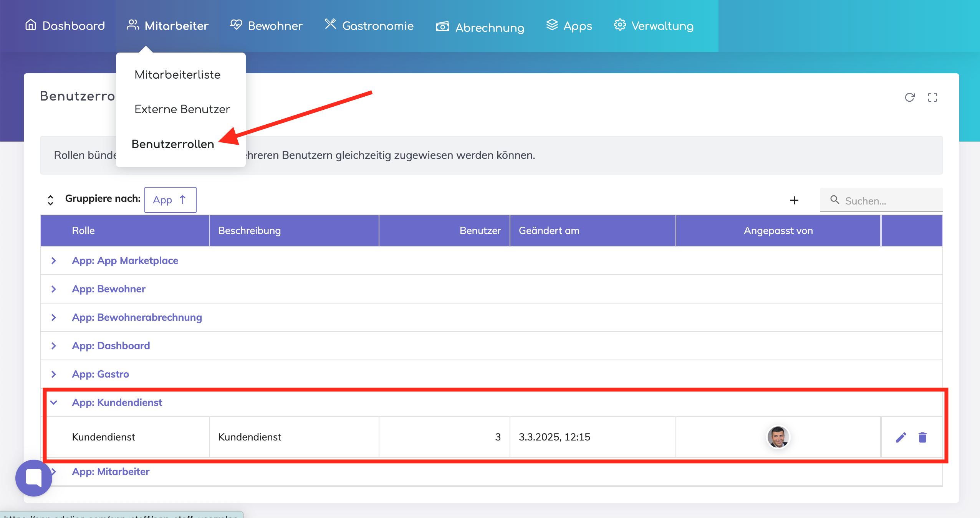980x518 pixels.
Task: Choose Externe Benutzer menu entry
Action: [182, 109]
